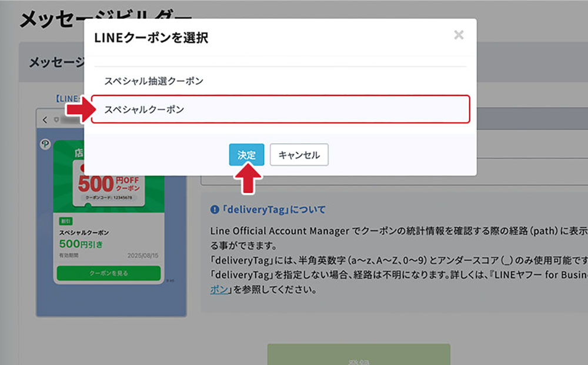Click the green button at page bottom

point(359,354)
